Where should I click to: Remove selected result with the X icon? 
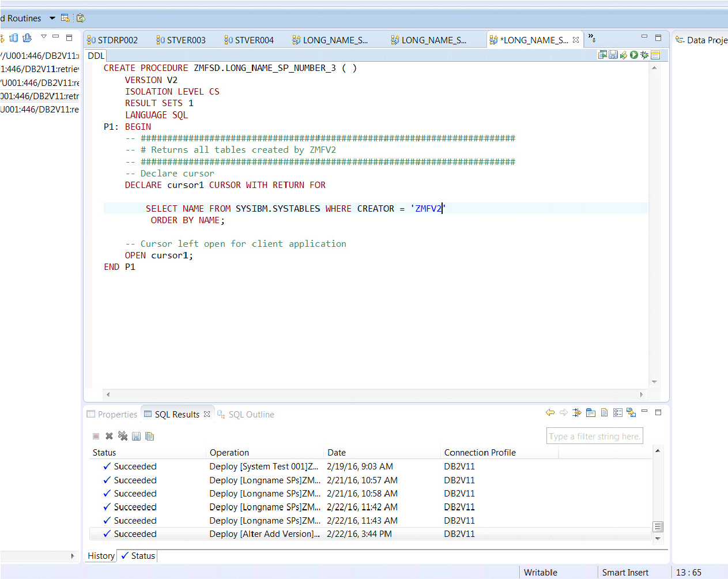(x=109, y=436)
